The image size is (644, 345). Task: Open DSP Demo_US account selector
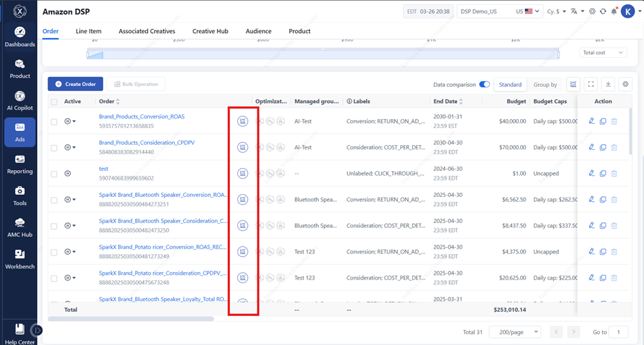499,12
